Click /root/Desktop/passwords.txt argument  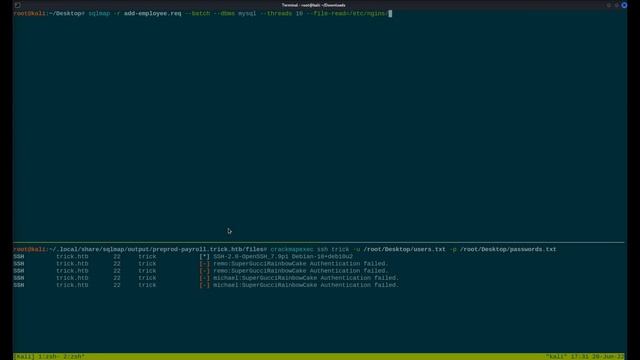(508, 249)
